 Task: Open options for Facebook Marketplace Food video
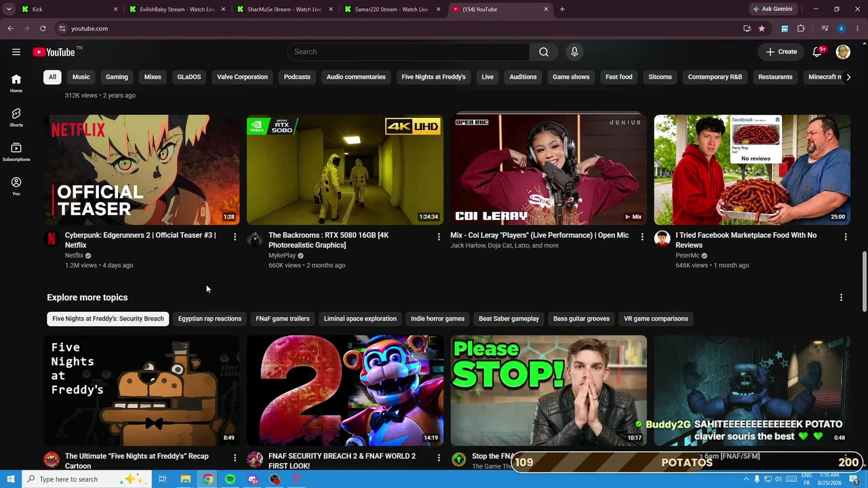846,237
